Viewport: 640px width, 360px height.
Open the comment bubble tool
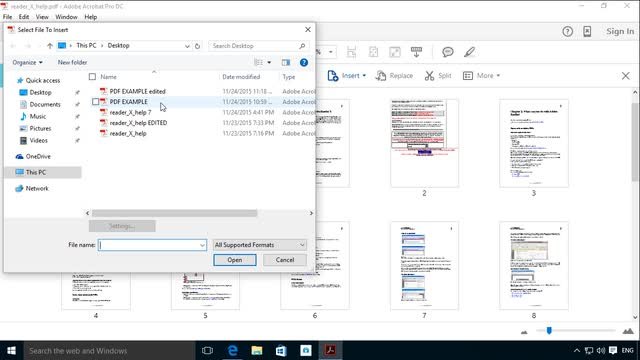[x=448, y=52]
